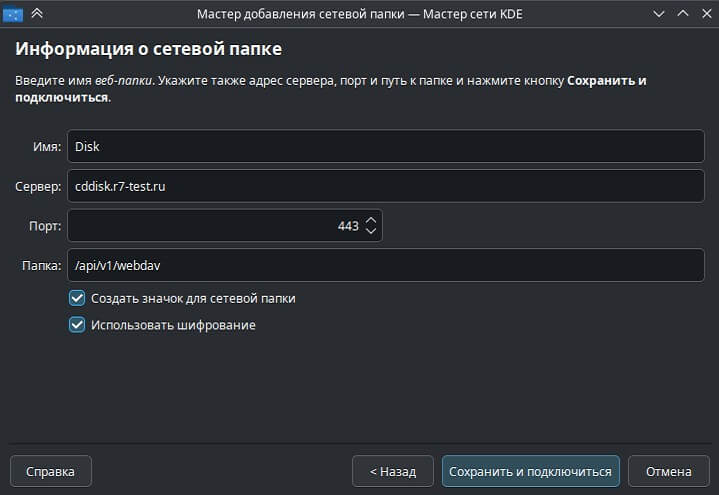719x495 pixels.
Task: Click the Порт: label
Action: [45, 226]
